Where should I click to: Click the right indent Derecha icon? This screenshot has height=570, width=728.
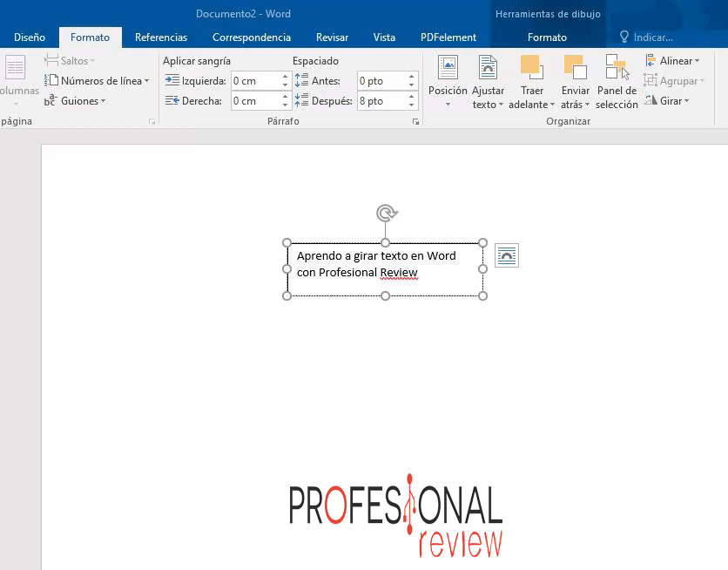click(x=172, y=100)
